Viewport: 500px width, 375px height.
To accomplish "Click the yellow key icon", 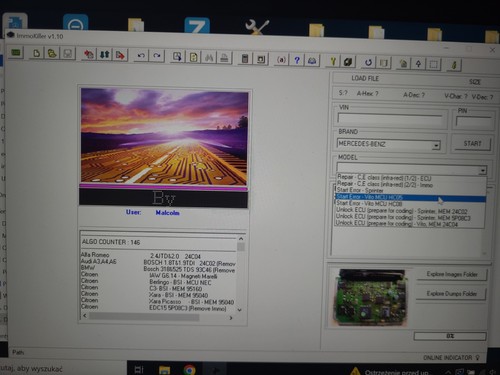I will click(332, 61).
